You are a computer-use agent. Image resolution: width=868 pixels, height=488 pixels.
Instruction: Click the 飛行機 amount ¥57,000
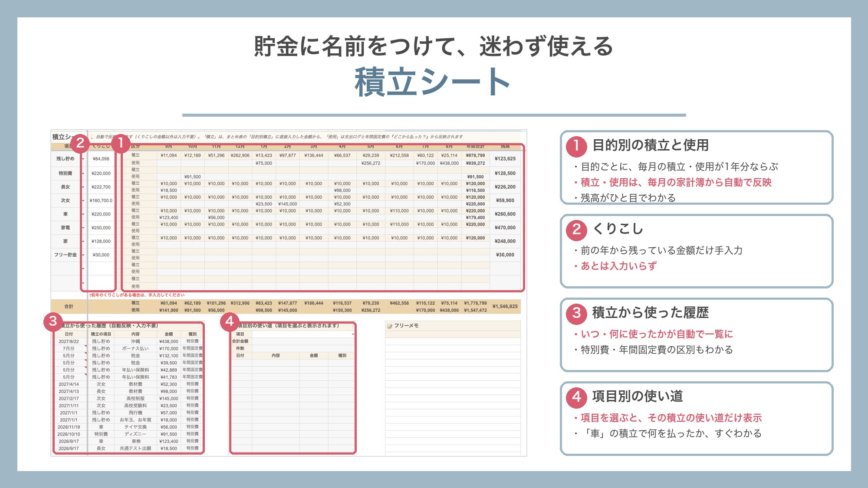click(x=169, y=413)
